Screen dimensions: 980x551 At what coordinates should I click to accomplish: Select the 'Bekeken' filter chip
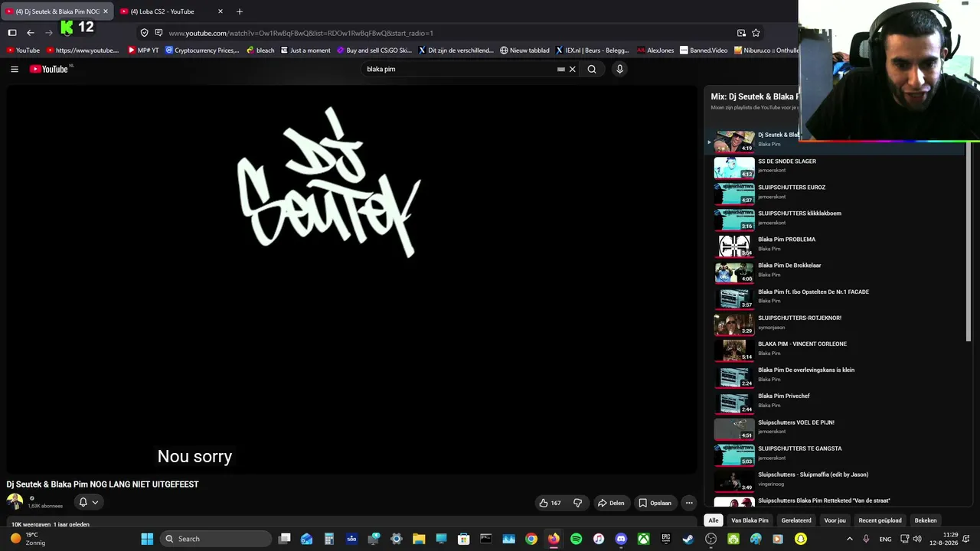click(x=926, y=520)
